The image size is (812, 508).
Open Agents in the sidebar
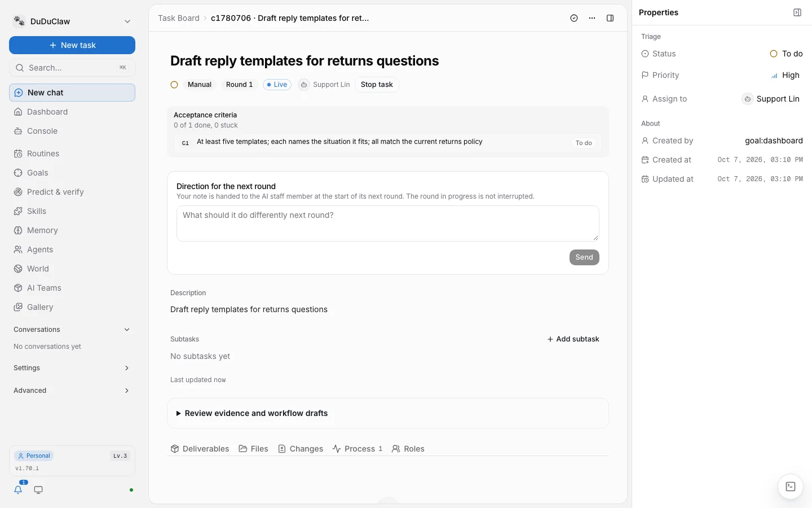(x=72, y=249)
